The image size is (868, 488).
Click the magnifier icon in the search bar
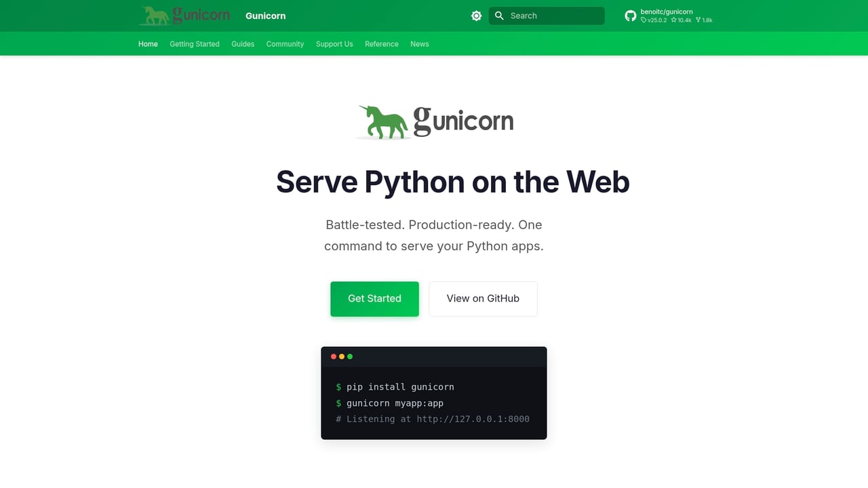(x=498, y=15)
